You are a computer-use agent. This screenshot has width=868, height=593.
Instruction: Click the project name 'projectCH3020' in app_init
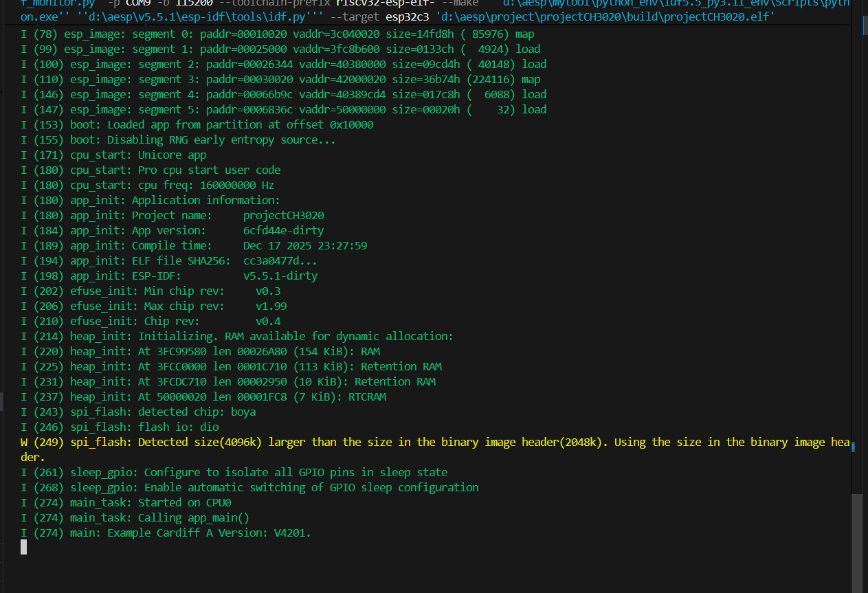tap(283, 215)
